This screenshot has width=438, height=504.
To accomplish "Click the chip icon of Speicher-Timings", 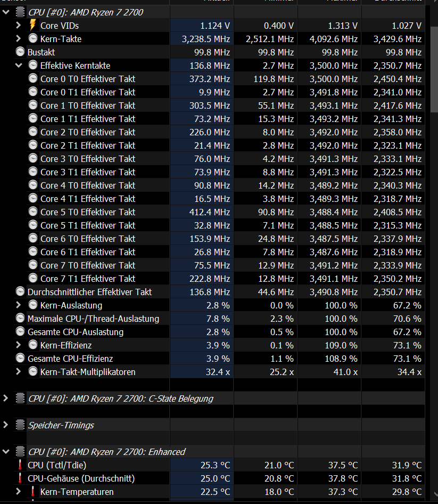I will tap(20, 425).
